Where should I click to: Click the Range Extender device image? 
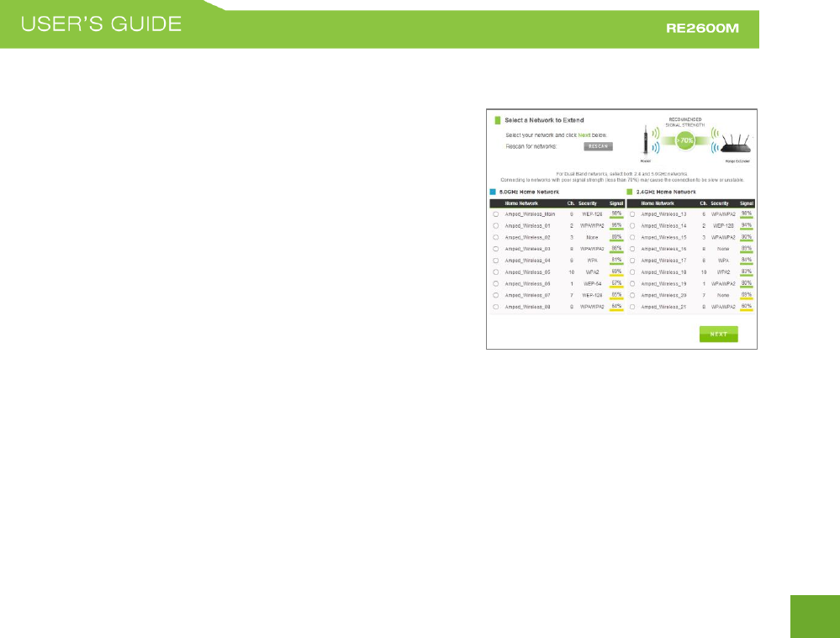[x=736, y=143]
